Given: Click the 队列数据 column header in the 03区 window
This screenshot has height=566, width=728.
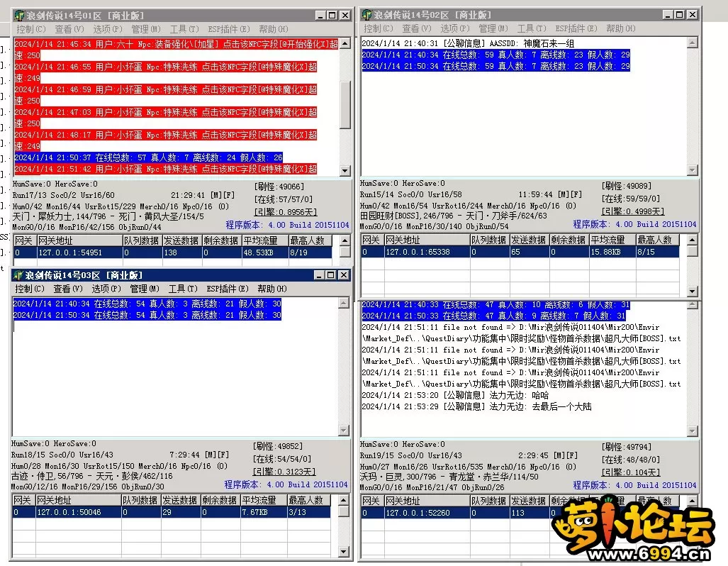Looking at the screenshot, I should 140,501.
